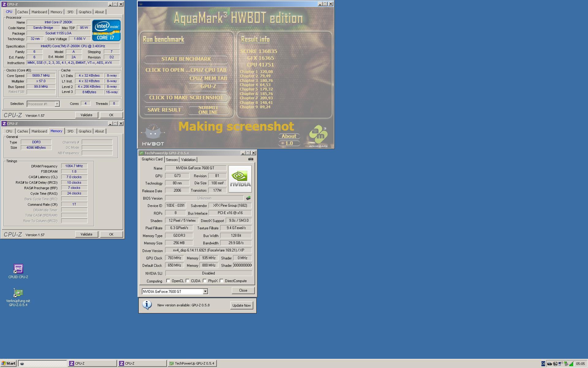Click the black device tray icon
588x368 pixels.
pyautogui.click(x=549, y=364)
